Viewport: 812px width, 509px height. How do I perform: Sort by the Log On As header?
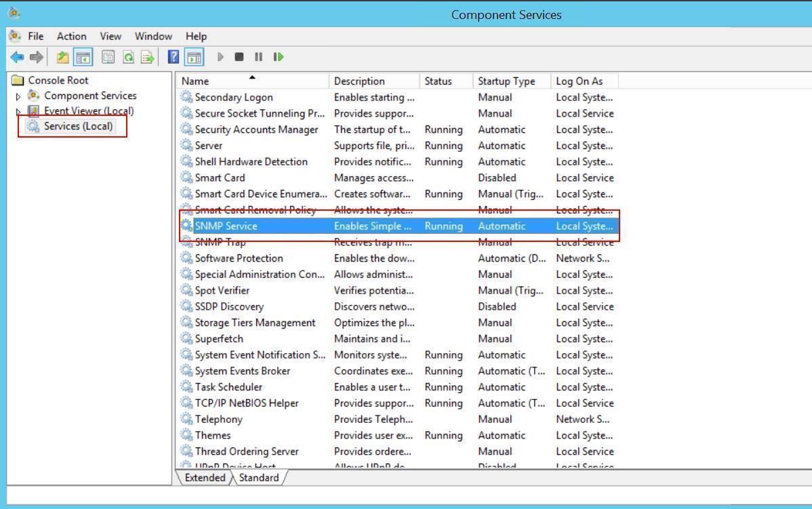tap(585, 81)
